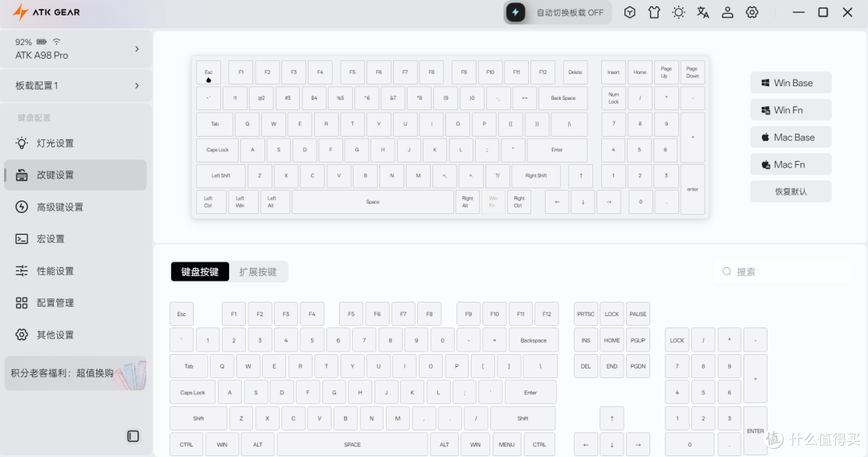
Task: Open 改键设置 key remap settings
Action: [x=76, y=175]
